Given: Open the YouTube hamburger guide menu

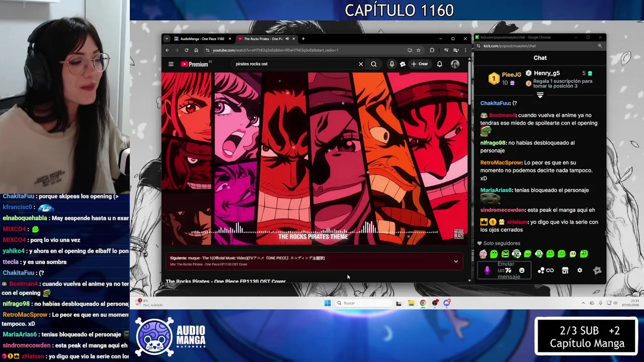Looking at the screenshot, I should [171, 64].
